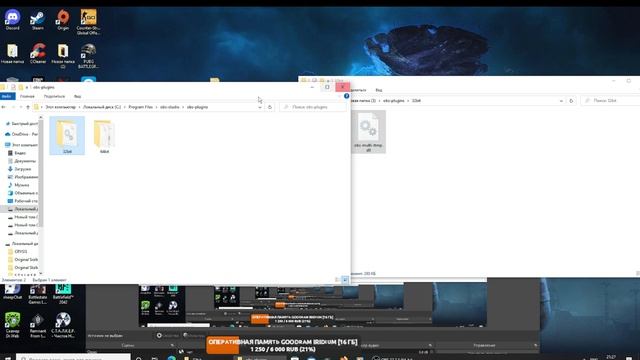This screenshot has height=360, width=640.
Task: Select Этот компьютер in the navigation pane
Action: point(22,145)
